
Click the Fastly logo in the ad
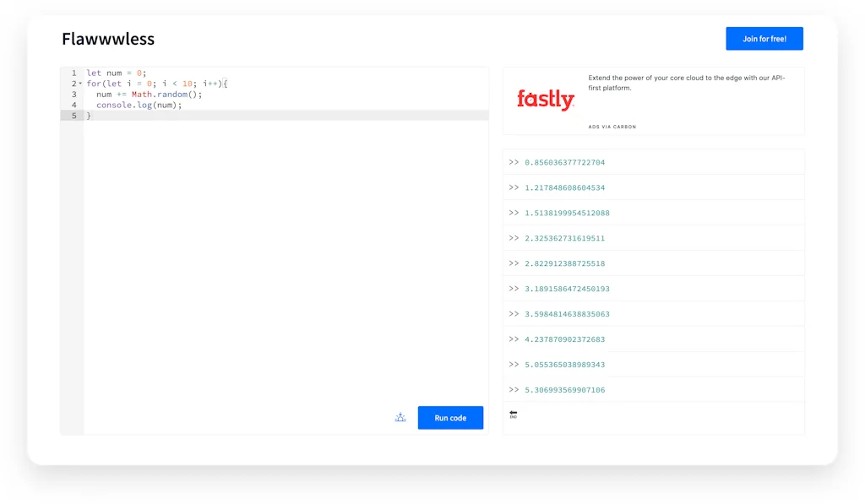[x=545, y=100]
